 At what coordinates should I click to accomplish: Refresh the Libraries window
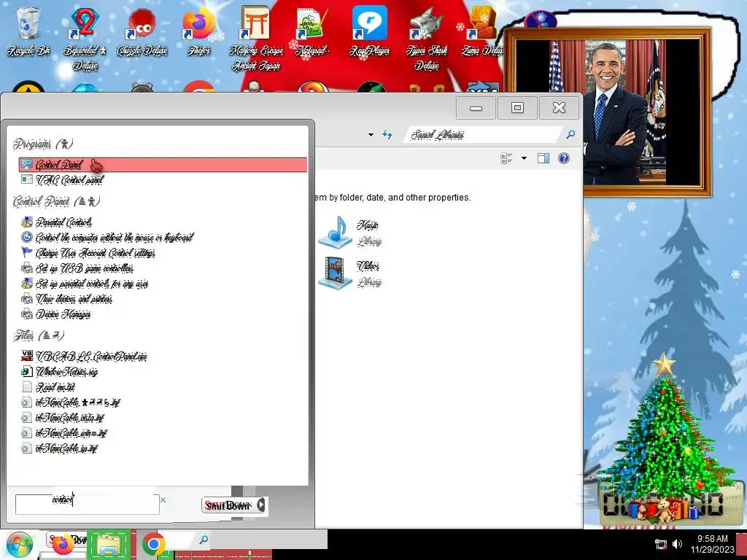coord(387,135)
